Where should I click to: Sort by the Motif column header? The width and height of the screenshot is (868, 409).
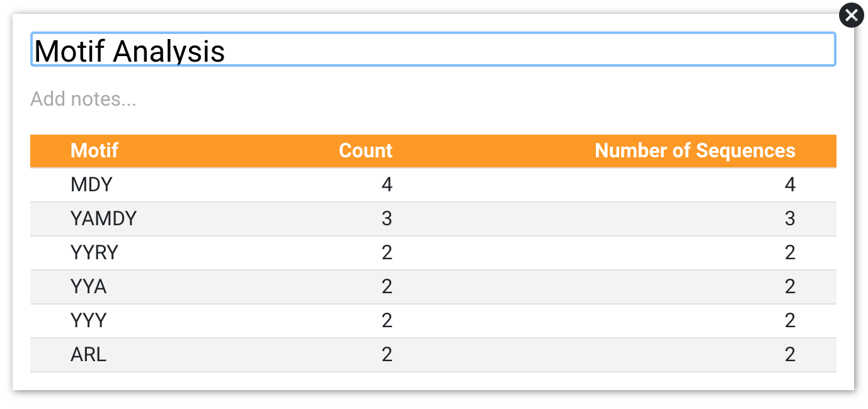(94, 150)
